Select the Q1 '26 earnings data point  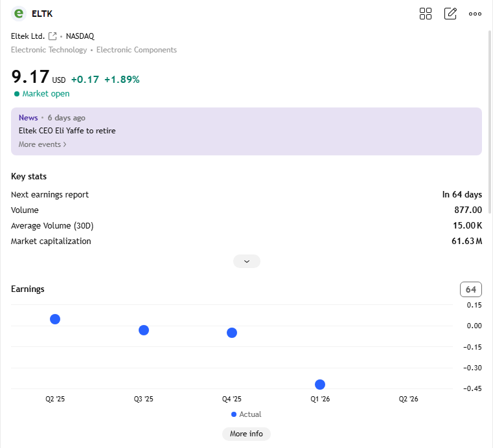320,385
